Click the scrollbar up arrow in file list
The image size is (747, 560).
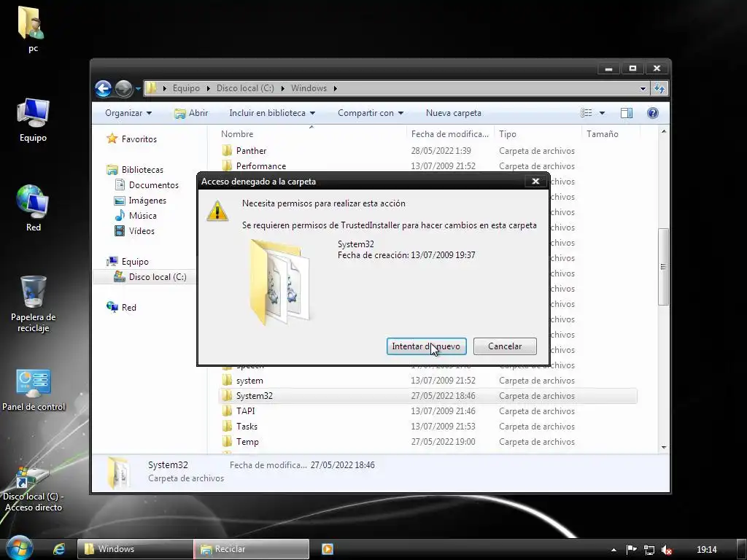[664, 131]
